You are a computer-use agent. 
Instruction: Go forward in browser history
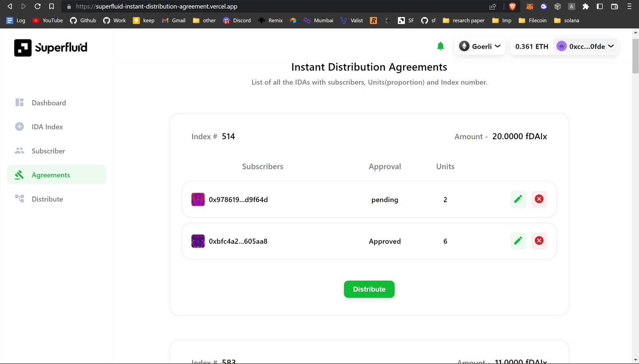(x=24, y=6)
